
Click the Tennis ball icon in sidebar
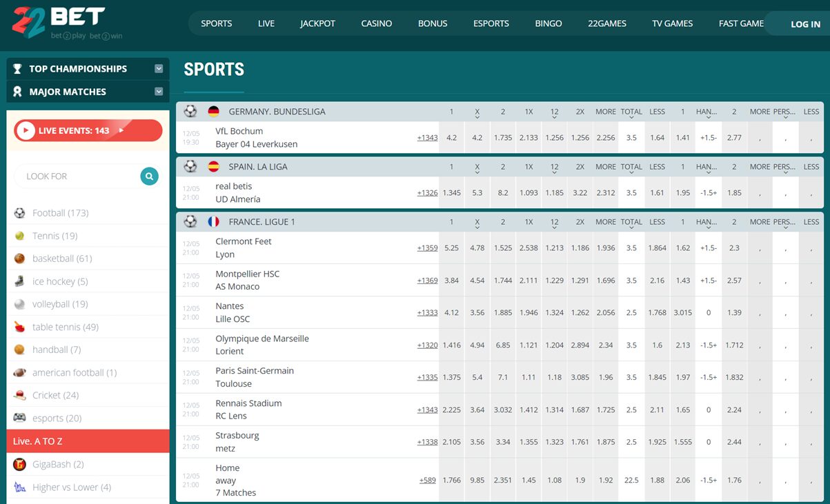click(x=19, y=236)
